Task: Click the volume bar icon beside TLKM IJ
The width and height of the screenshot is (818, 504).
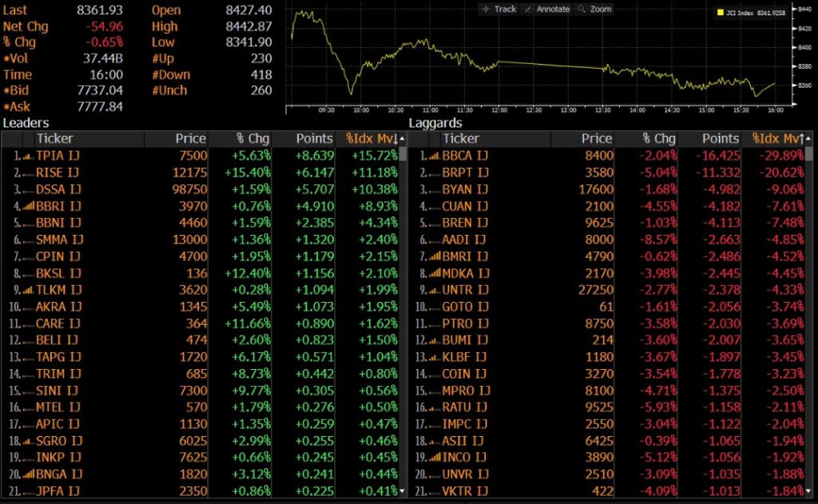Action: click(28, 290)
